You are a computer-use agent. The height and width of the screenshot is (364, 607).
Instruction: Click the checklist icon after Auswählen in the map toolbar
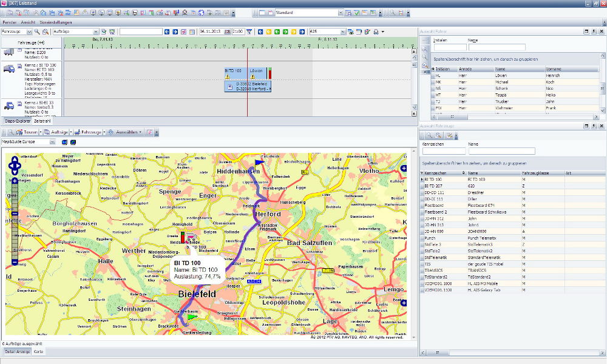150,132
